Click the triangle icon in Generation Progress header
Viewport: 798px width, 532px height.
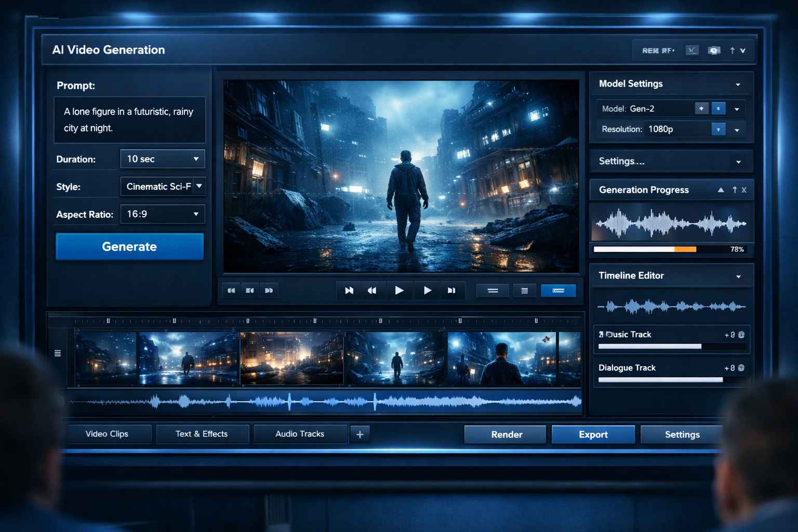pyautogui.click(x=721, y=190)
